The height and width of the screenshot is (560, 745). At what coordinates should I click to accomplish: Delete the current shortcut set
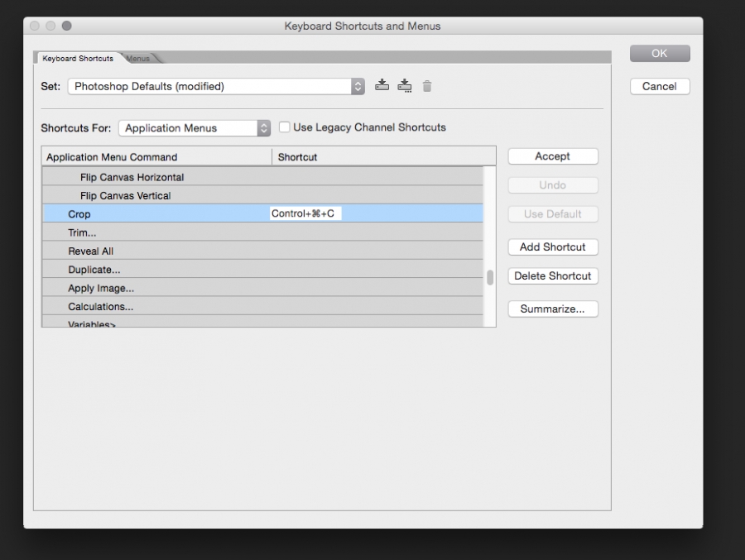(x=427, y=85)
